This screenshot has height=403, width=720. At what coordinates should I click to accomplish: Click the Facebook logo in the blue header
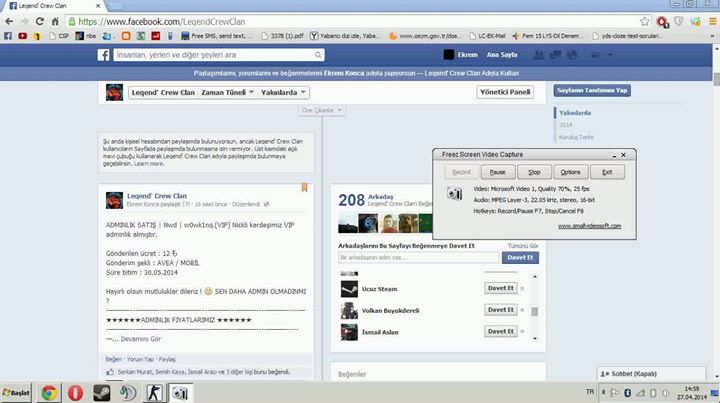103,55
